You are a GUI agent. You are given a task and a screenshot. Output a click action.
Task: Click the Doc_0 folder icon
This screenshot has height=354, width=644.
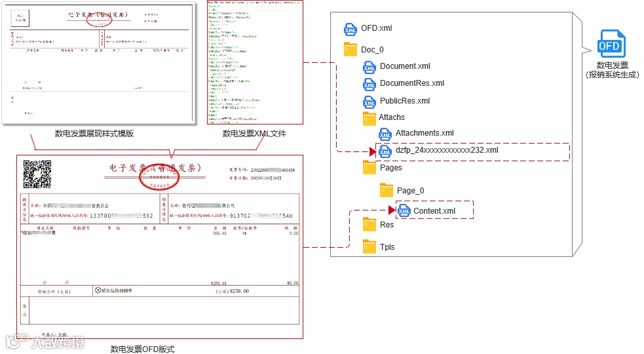coord(350,49)
